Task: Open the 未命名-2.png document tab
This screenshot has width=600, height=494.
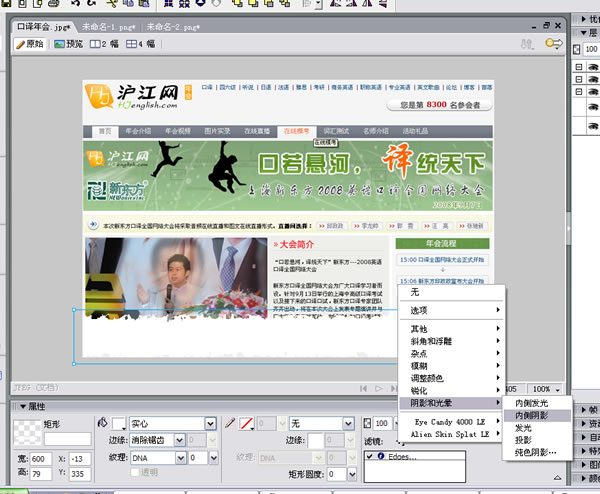Action: pos(173,27)
